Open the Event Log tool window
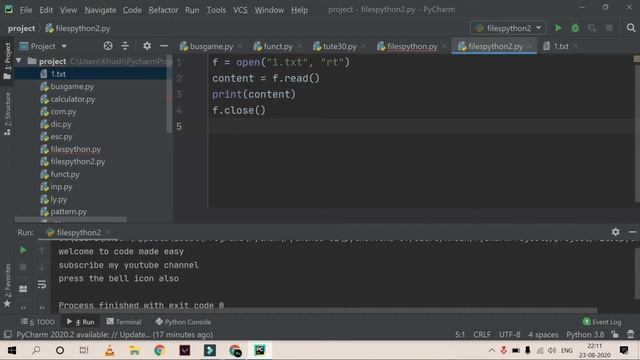The image size is (640, 360). coord(602,322)
